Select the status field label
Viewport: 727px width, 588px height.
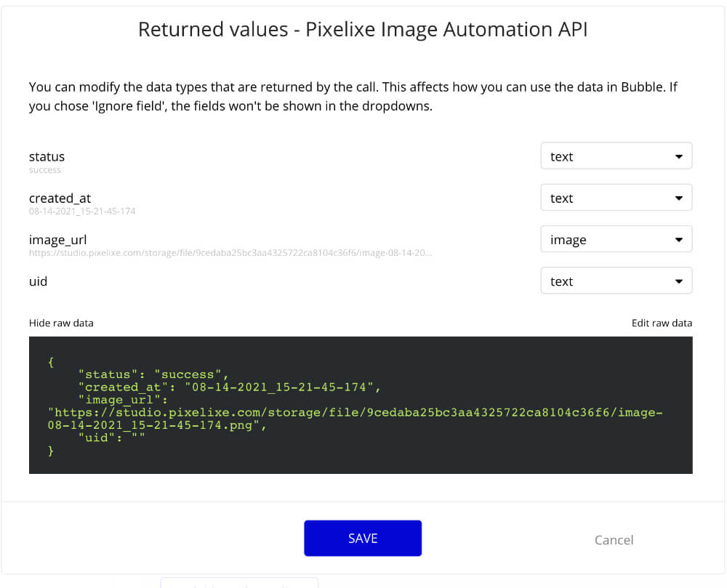click(x=47, y=156)
